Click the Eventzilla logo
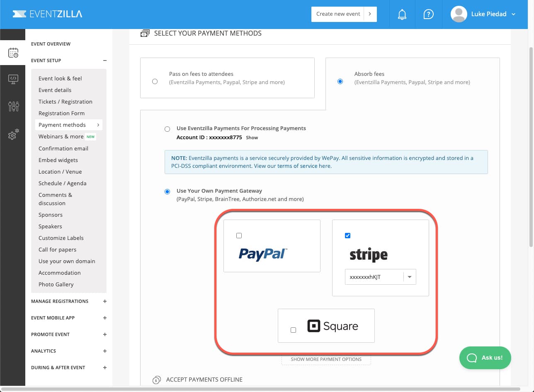 pyautogui.click(x=47, y=14)
